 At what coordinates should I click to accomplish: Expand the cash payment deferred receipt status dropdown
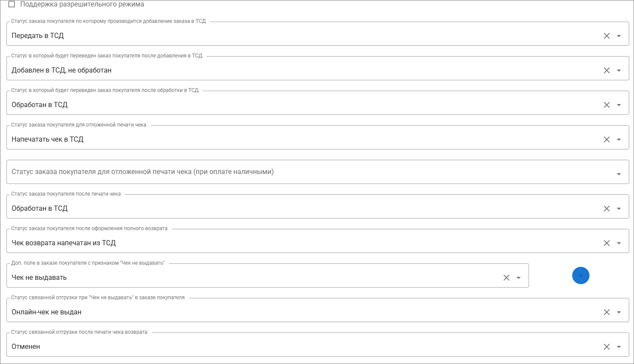[x=619, y=174]
